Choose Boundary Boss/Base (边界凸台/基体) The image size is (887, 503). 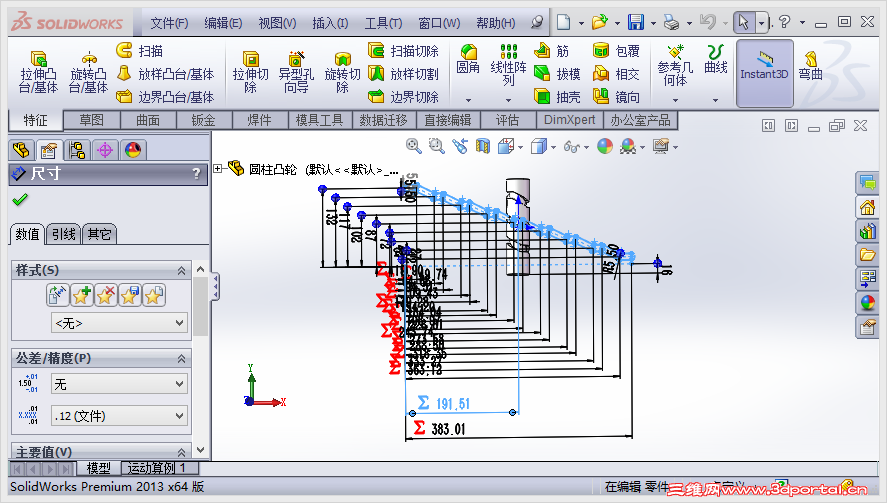click(x=165, y=97)
